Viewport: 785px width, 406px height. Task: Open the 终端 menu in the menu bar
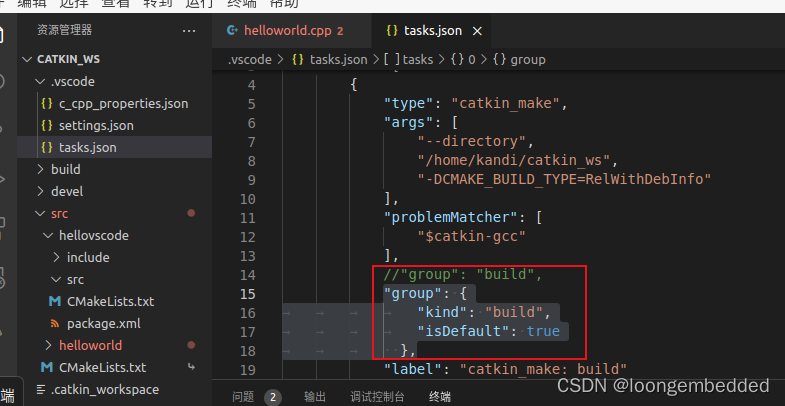pos(241,4)
